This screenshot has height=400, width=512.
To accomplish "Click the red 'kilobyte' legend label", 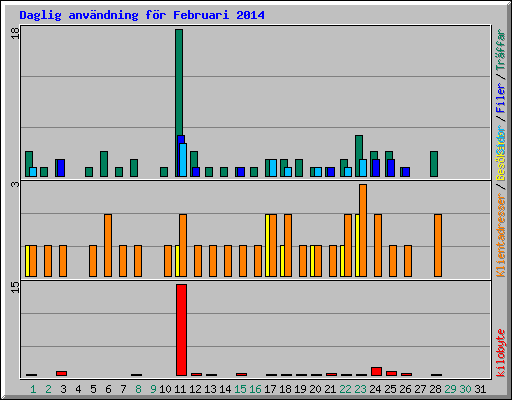I will (x=501, y=353).
